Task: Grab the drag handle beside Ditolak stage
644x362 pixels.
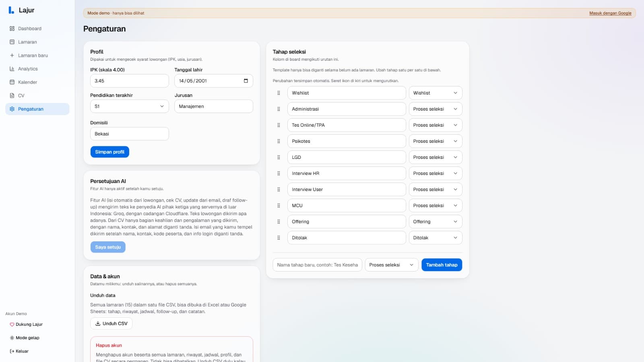Action: [x=279, y=238]
